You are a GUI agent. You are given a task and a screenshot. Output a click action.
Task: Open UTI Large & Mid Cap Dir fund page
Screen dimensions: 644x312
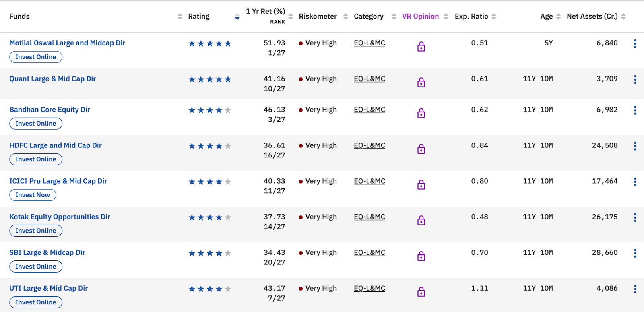[49, 288]
